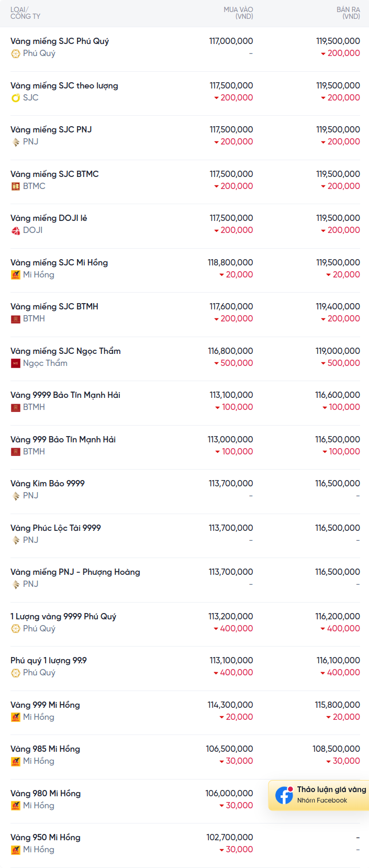Click the BTMH logo under Vàng 9999 Bảo Tín
This screenshot has height=868, width=369.
16,407
